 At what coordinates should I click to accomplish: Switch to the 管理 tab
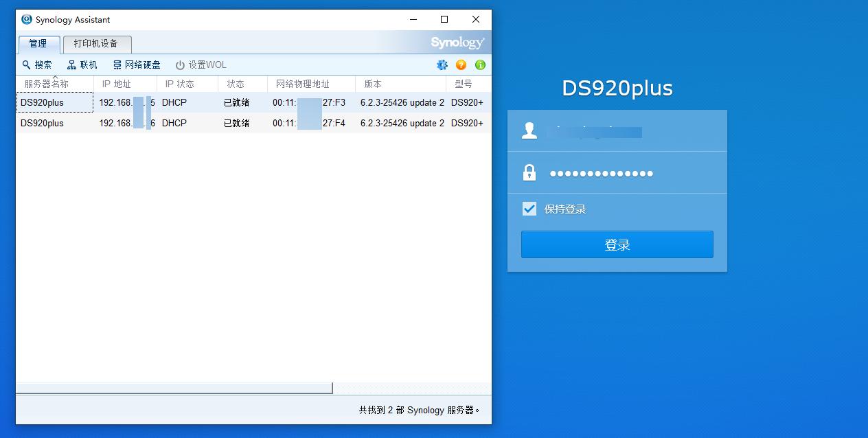coord(38,43)
